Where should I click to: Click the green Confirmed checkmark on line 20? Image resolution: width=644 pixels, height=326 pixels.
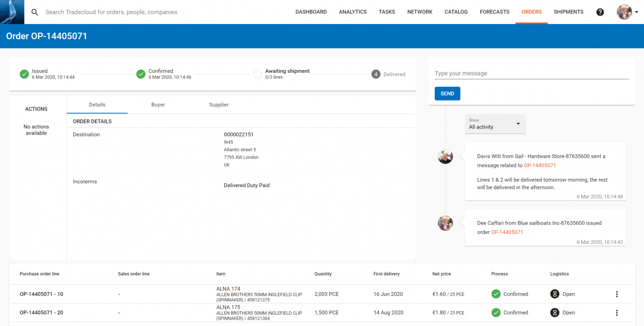pos(495,313)
